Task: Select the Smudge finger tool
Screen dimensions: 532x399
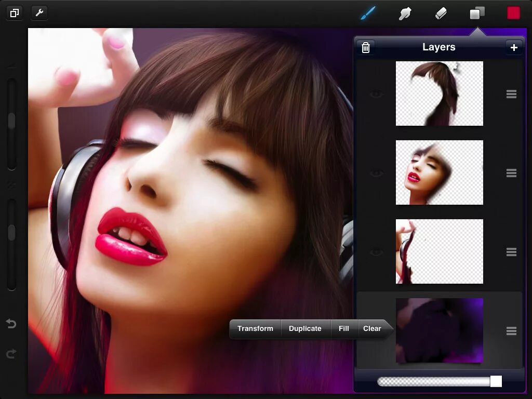Action: pos(405,14)
